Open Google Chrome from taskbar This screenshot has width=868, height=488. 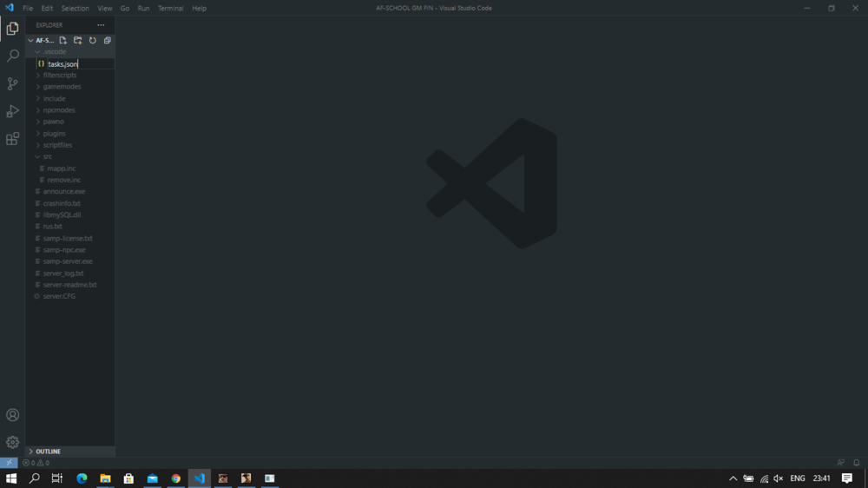click(176, 478)
